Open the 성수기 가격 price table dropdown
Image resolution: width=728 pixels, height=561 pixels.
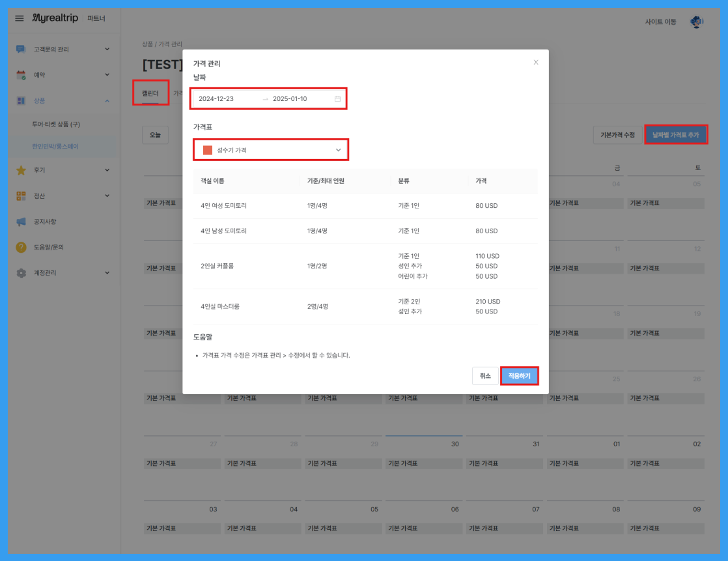pos(272,150)
